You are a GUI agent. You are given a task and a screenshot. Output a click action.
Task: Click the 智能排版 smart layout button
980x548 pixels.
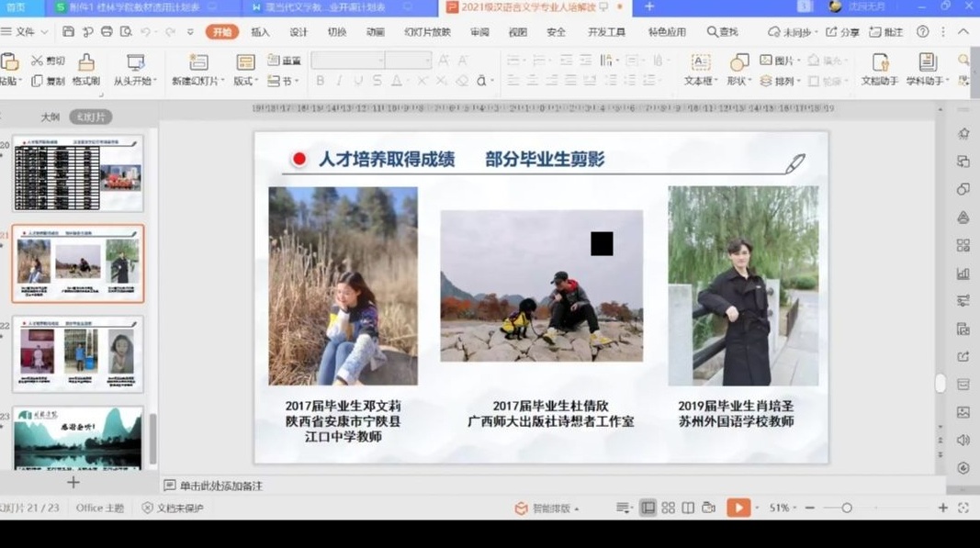(549, 509)
